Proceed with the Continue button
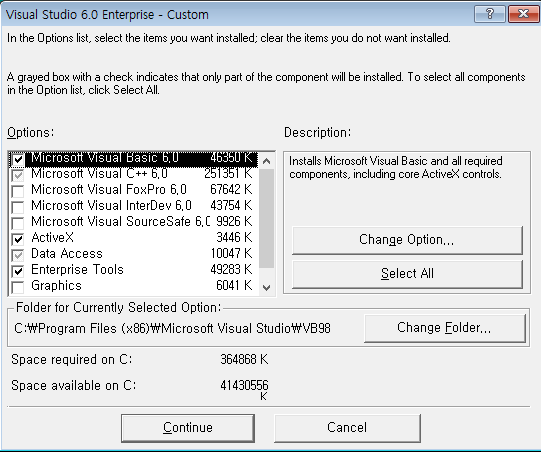This screenshot has height=452, width=541. coord(188,428)
